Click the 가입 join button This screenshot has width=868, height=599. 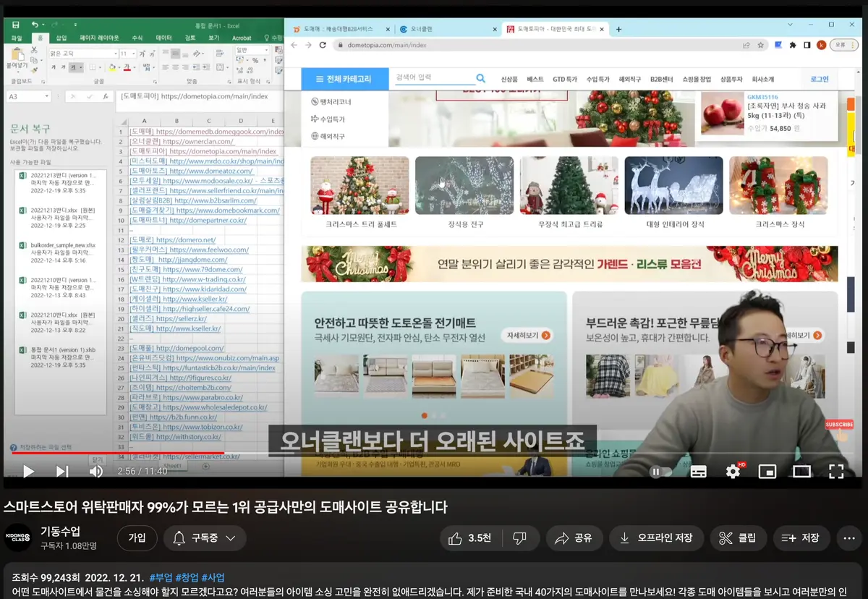click(x=137, y=538)
